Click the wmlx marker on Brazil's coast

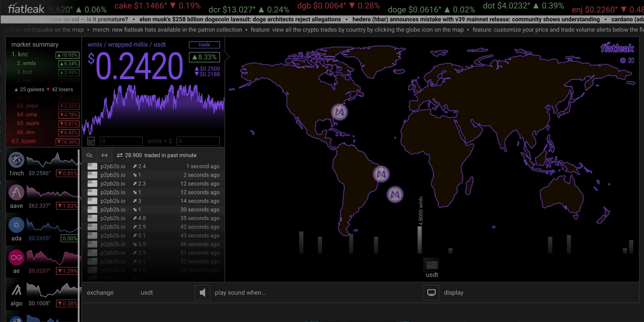tap(381, 174)
